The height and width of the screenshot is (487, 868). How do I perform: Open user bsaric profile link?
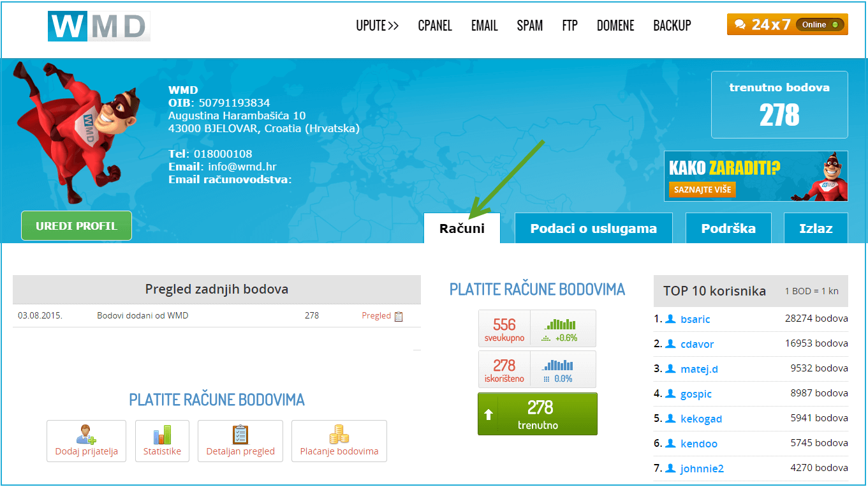695,319
